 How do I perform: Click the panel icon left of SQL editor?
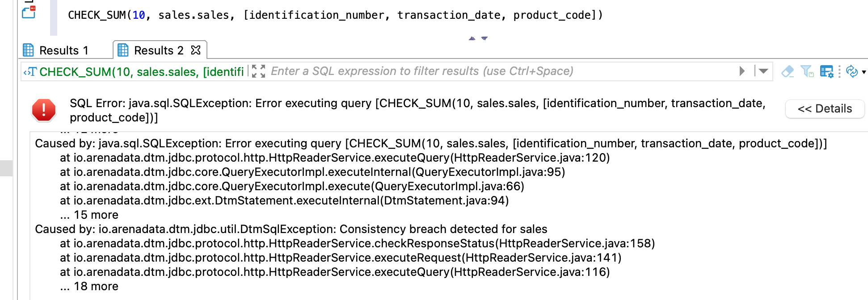(x=29, y=12)
